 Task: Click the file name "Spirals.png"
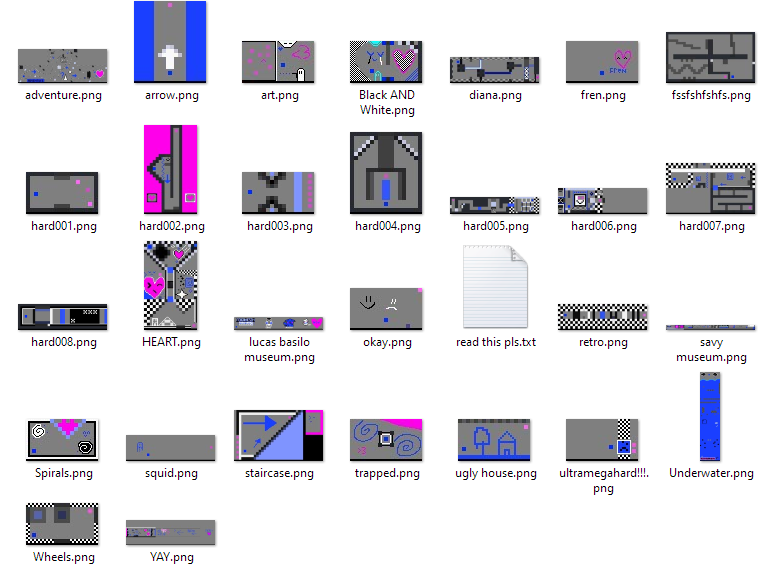pos(63,473)
